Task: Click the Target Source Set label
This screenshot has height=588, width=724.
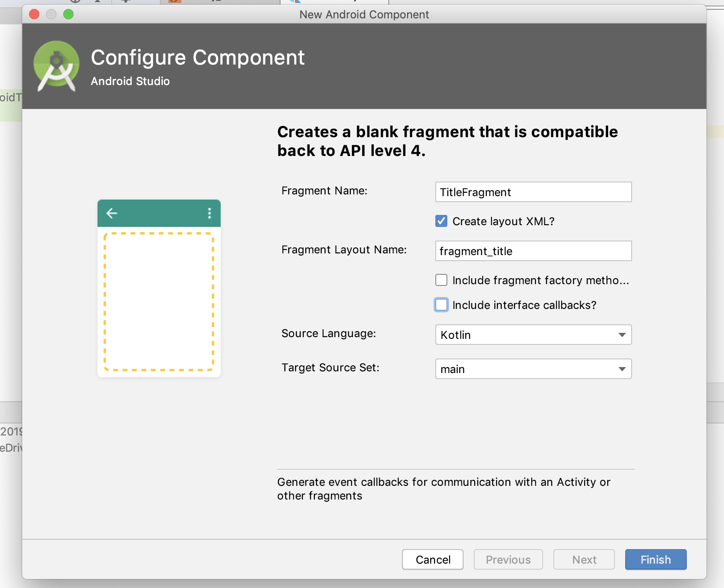Action: [x=330, y=367]
